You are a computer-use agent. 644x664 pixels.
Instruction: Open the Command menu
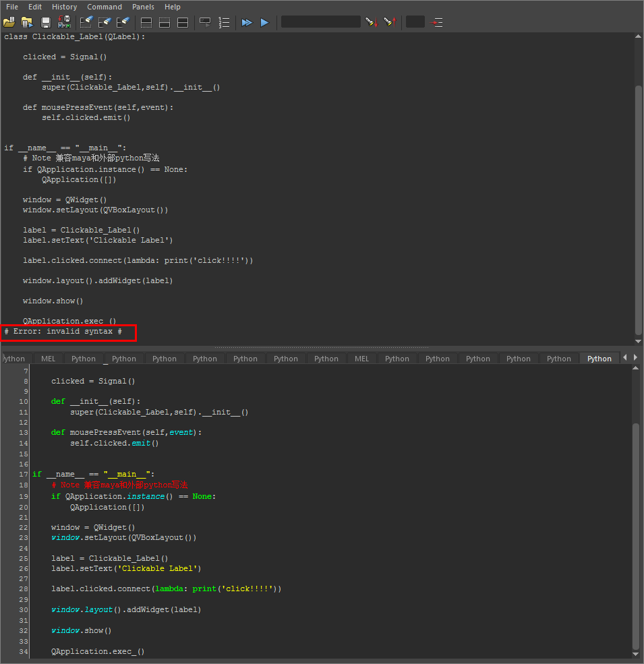105,7
